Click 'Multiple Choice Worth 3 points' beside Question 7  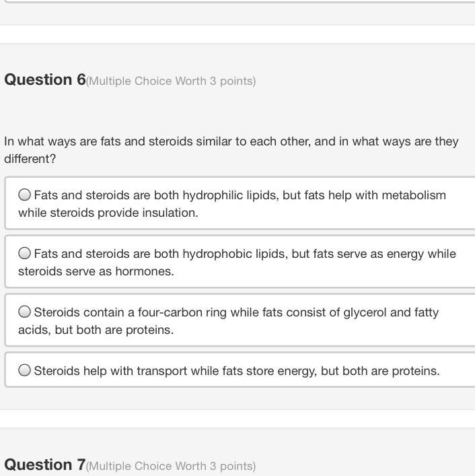click(x=172, y=466)
